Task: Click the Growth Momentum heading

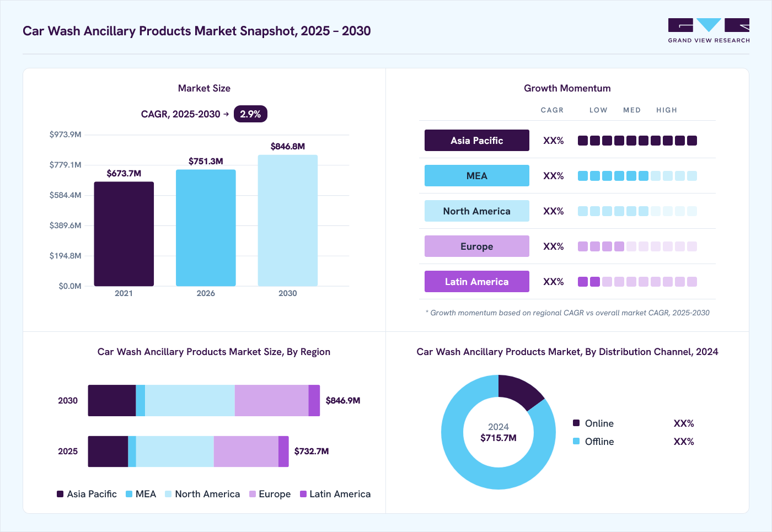Action: 567,88
